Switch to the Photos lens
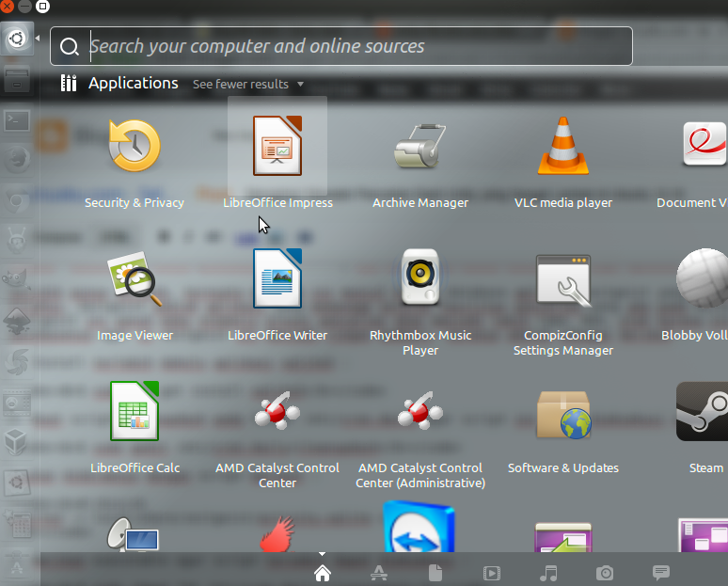This screenshot has width=728, height=586. pyautogui.click(x=605, y=574)
